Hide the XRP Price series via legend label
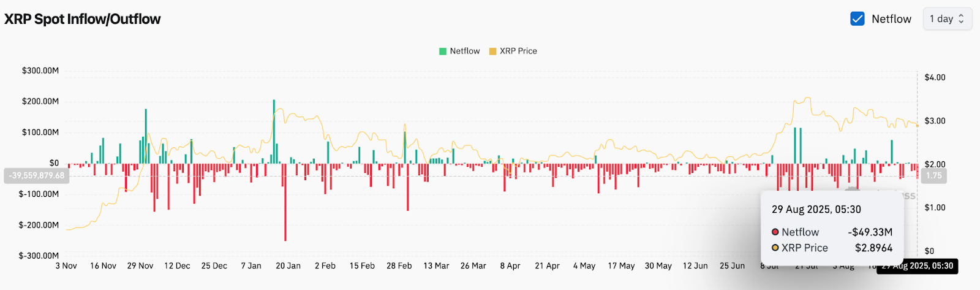The width and height of the screenshot is (980, 290). click(518, 52)
